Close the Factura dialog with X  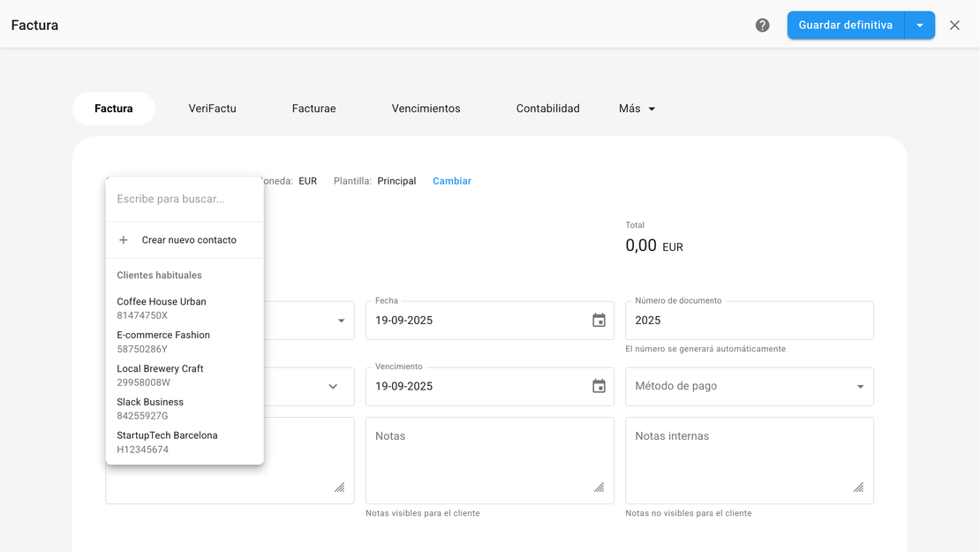pyautogui.click(x=954, y=26)
